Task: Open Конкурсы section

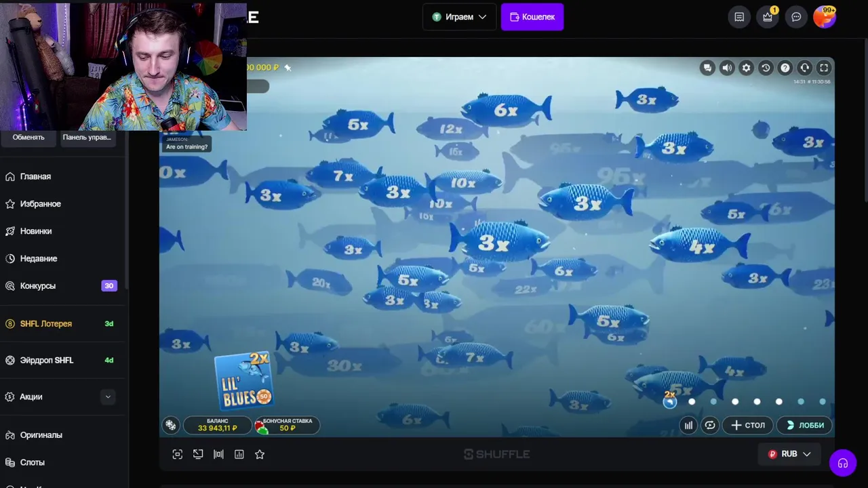Action: point(38,286)
